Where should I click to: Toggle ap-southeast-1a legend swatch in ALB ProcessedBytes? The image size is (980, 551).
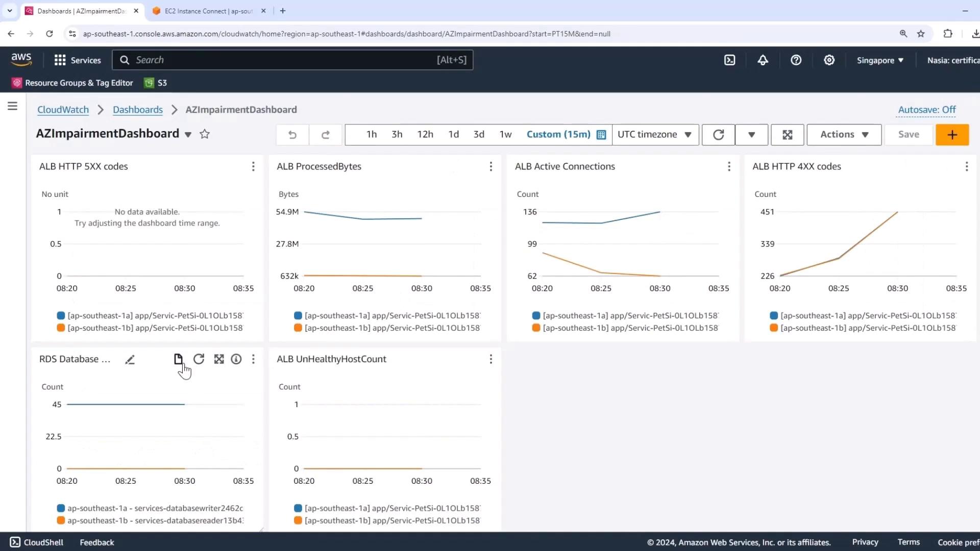(298, 316)
